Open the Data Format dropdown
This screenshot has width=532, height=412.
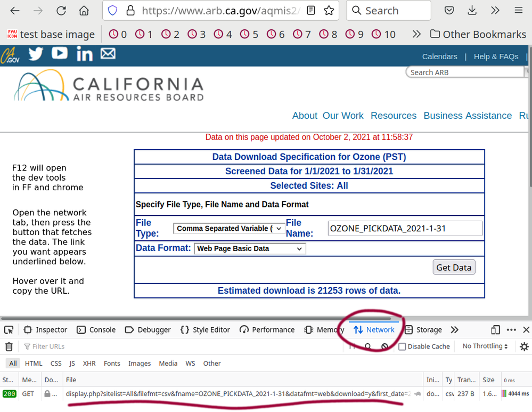click(x=250, y=248)
